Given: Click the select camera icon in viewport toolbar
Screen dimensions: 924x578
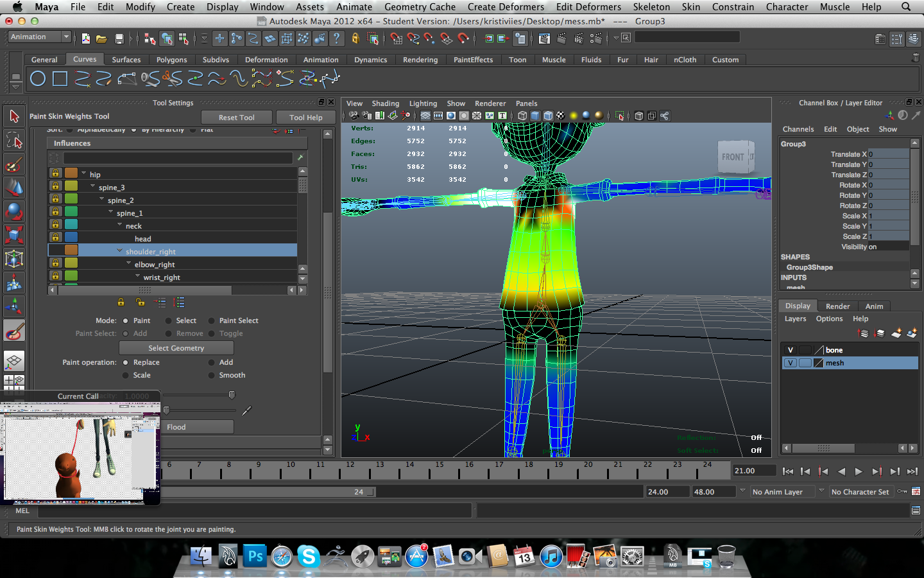Looking at the screenshot, I should coord(353,116).
